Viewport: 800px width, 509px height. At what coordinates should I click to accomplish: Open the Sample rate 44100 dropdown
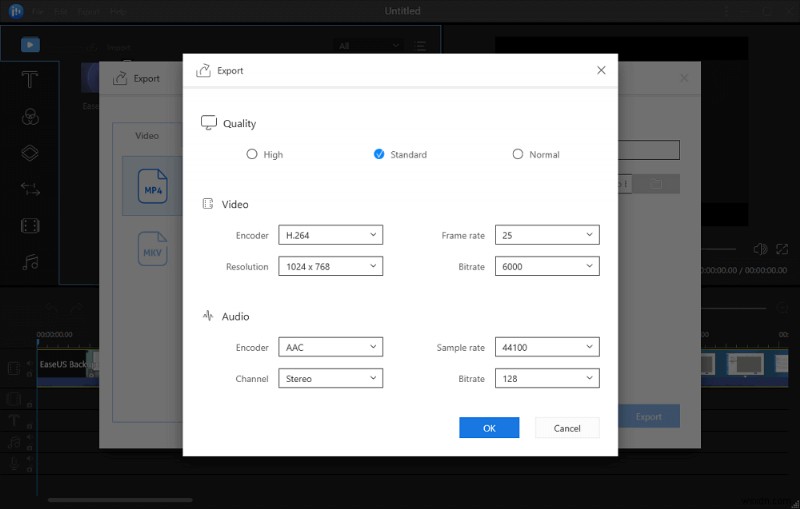click(547, 347)
